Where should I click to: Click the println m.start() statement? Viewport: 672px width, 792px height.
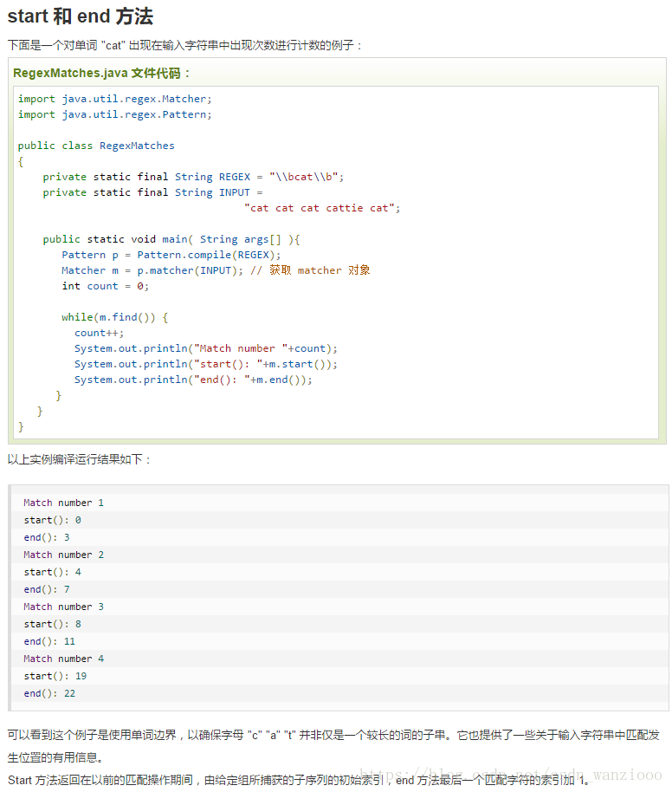[205, 364]
